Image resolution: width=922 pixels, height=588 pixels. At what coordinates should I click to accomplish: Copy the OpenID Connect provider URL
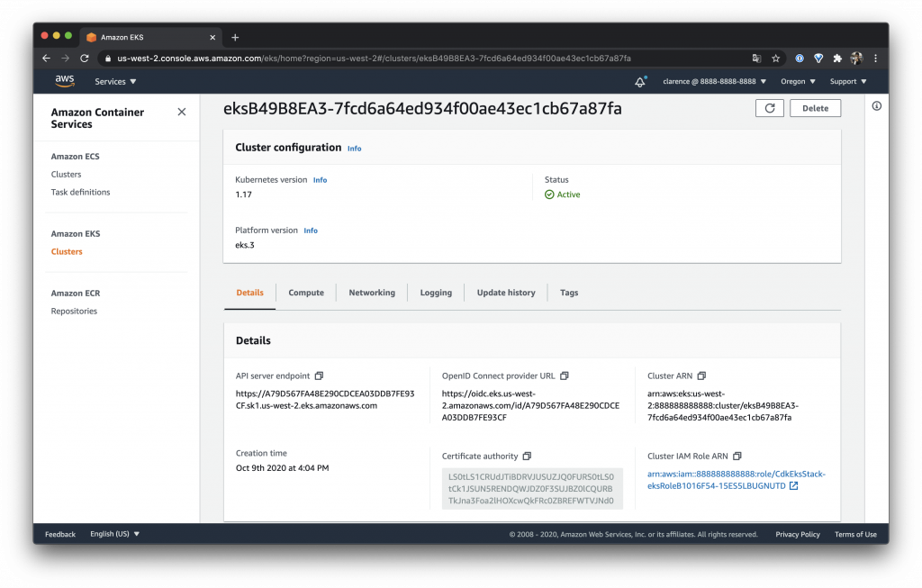point(565,375)
